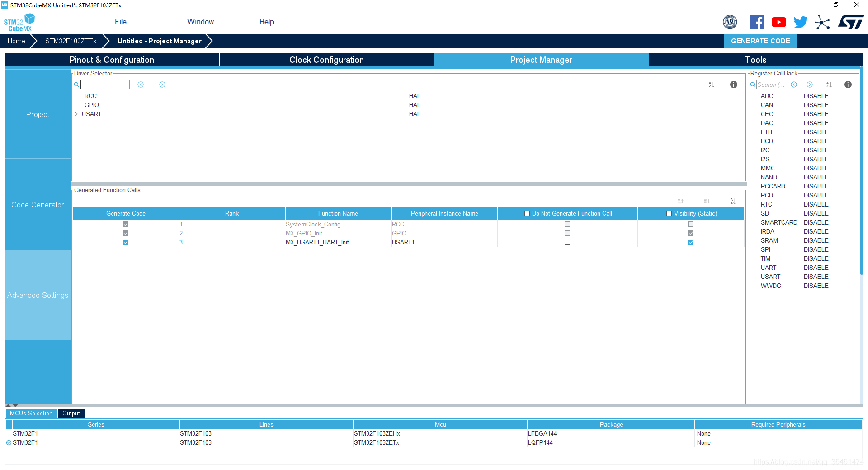Screen dimensions: 868x470
Task: Click the STM32F103ZETx breadcrumb
Action: [71, 41]
